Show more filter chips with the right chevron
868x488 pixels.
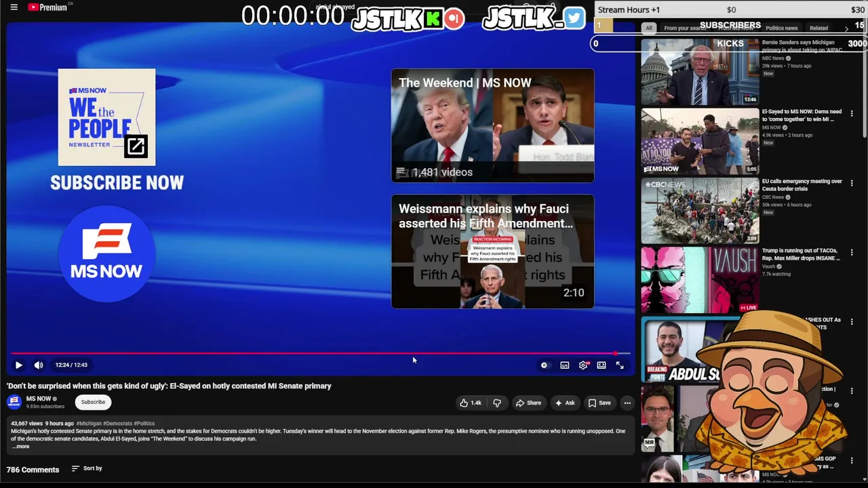(846, 28)
